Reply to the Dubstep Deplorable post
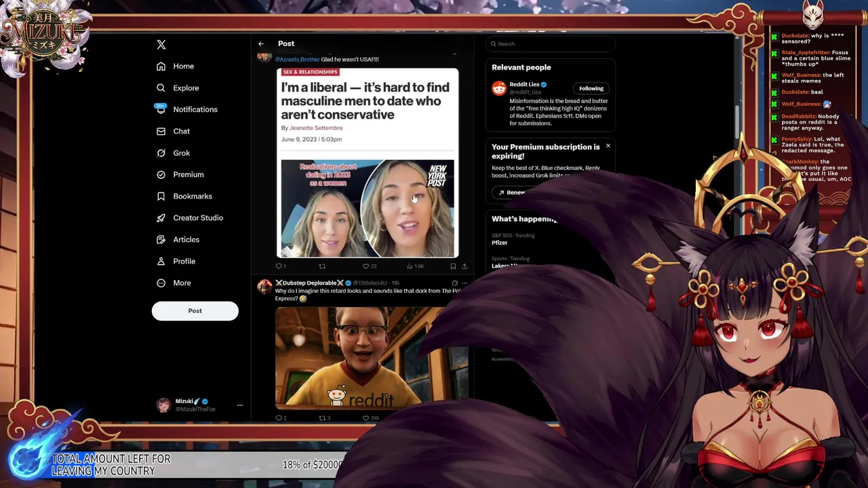 (x=281, y=418)
